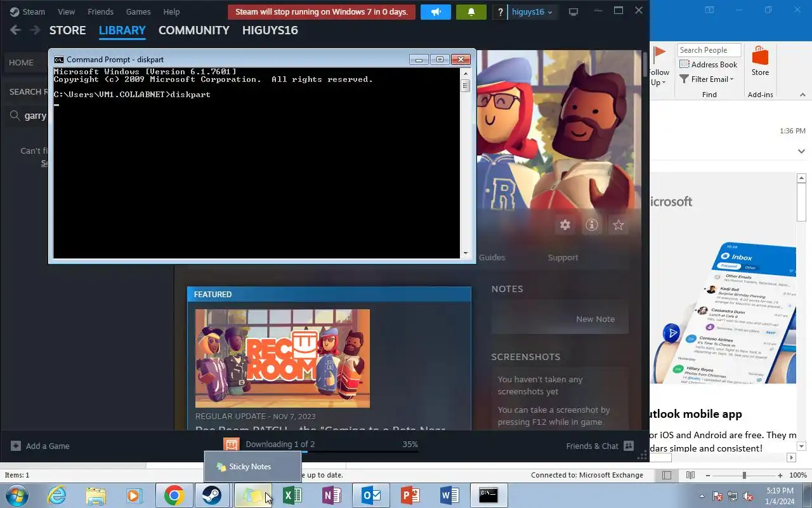Click the Command Prompt scrollbar down arrow
This screenshot has height=508, width=812.
coord(465,253)
